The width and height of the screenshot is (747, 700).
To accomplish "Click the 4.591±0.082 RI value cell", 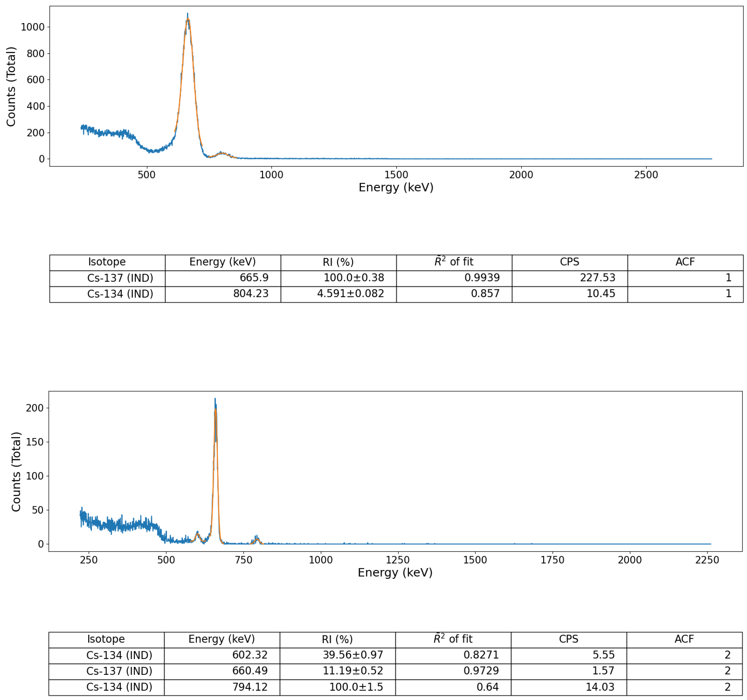I will click(x=350, y=293).
